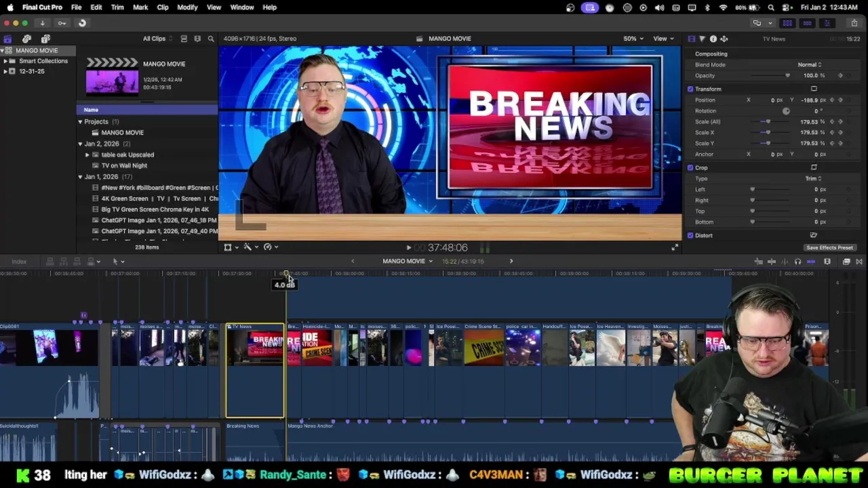Open the Effects browser icon
This screenshot has height=488, width=868.
[847, 262]
